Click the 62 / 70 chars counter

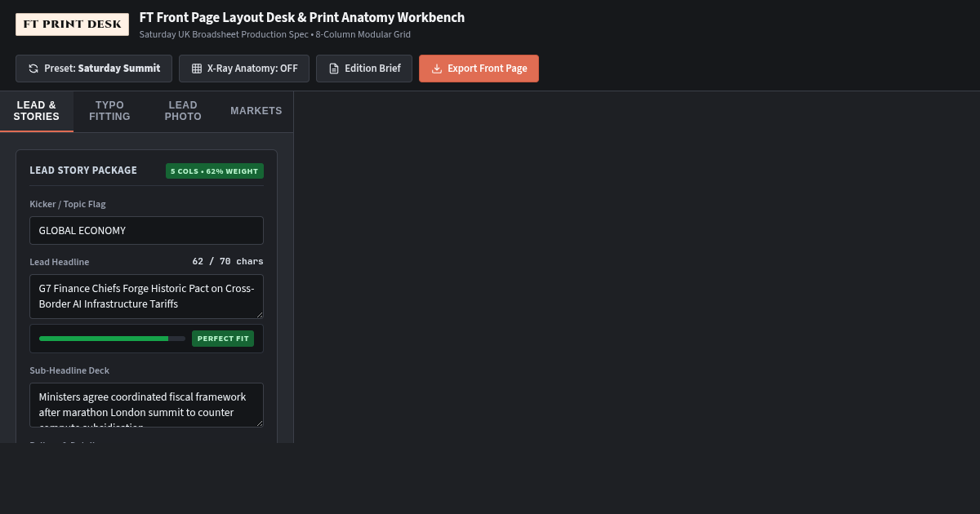pos(228,262)
